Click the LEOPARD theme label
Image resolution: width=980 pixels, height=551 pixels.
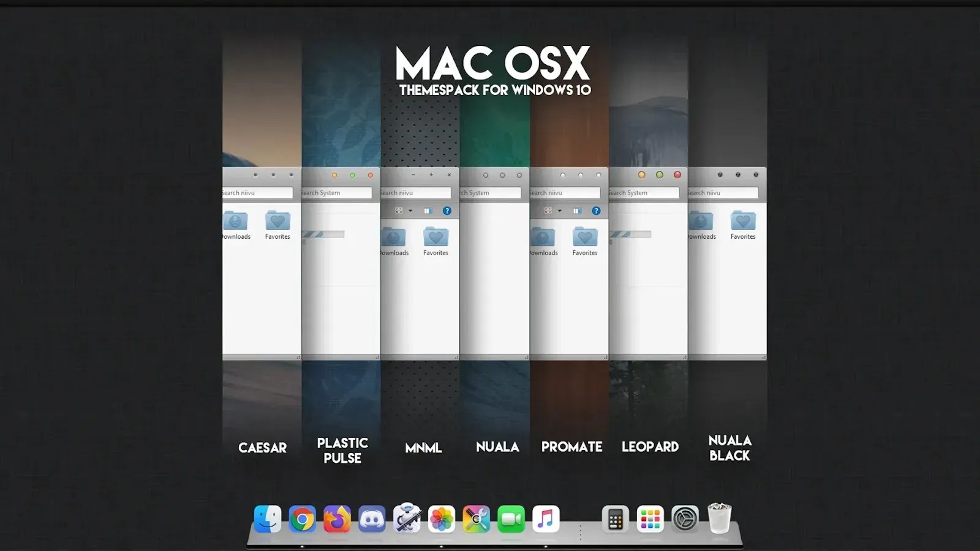coord(650,447)
